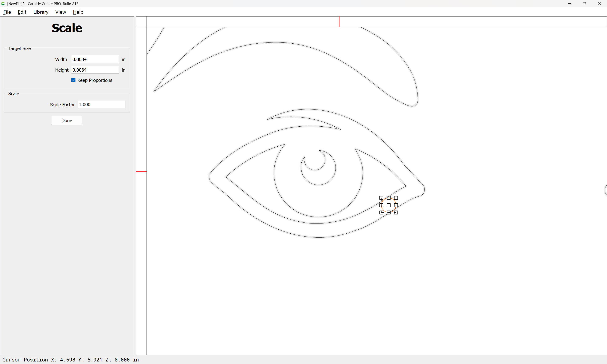Click the Scale Factor label
This screenshot has width=607, height=364.
[62, 105]
